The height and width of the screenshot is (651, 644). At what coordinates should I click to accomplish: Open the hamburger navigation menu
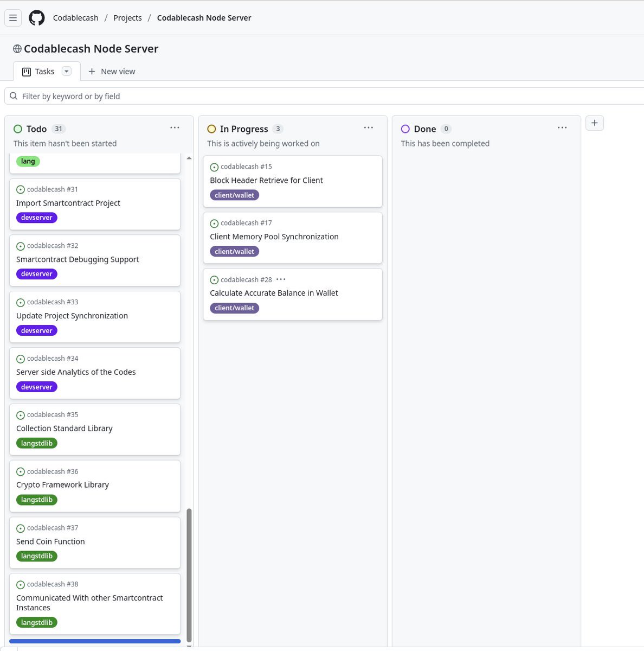[13, 18]
